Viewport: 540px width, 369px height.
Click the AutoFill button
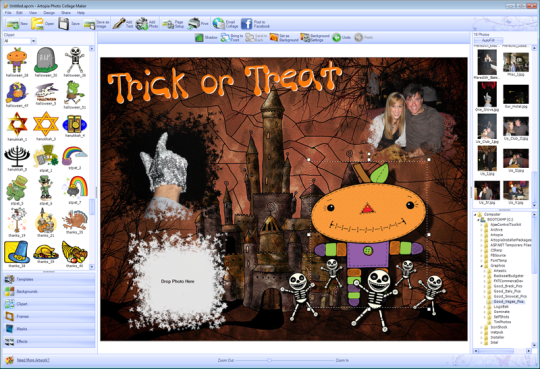click(488, 40)
